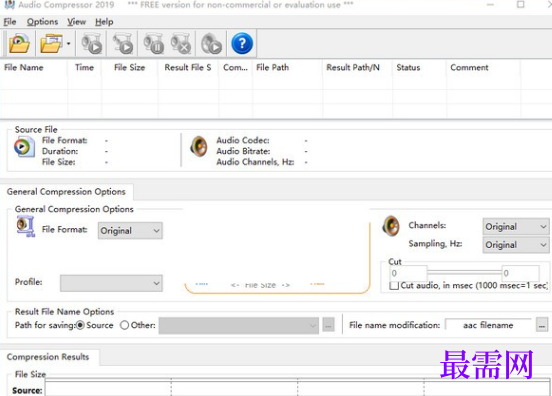This screenshot has height=396, width=552.
Task: Click the speaker icon beside Channels
Action: click(391, 226)
